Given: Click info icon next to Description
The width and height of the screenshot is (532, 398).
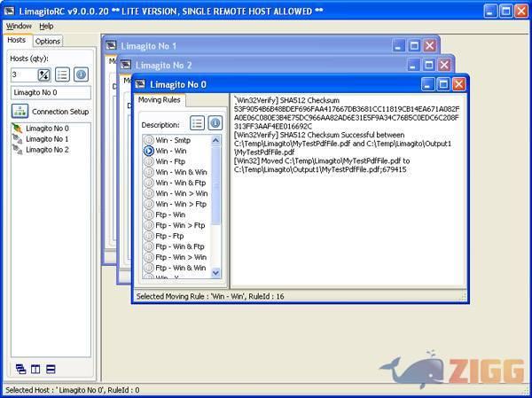Looking at the screenshot, I should [215, 123].
